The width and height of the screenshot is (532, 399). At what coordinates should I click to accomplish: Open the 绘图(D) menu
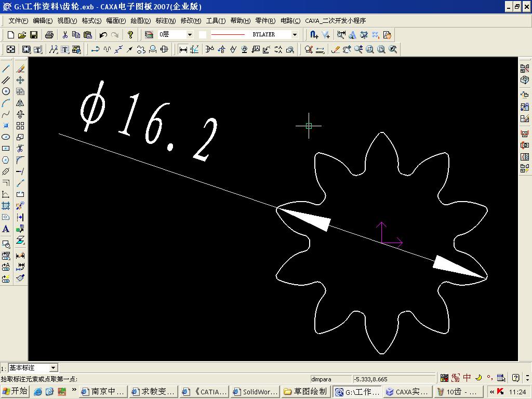[141, 21]
